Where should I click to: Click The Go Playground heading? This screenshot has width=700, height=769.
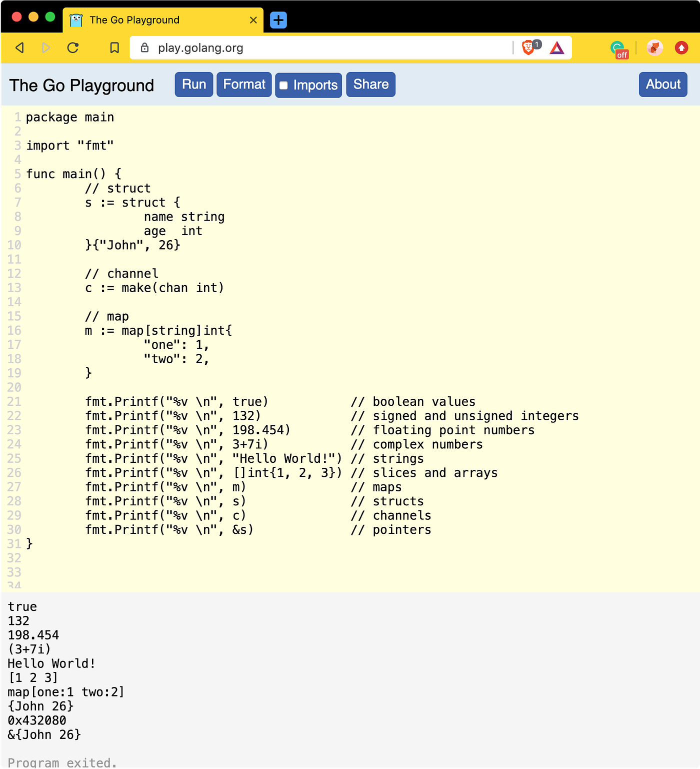coord(81,86)
